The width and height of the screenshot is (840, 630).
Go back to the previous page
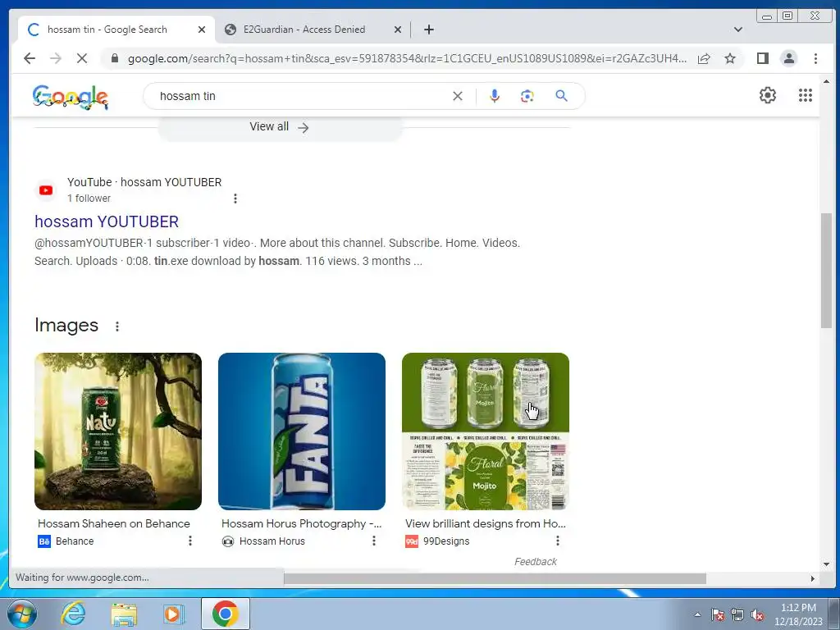[30, 58]
